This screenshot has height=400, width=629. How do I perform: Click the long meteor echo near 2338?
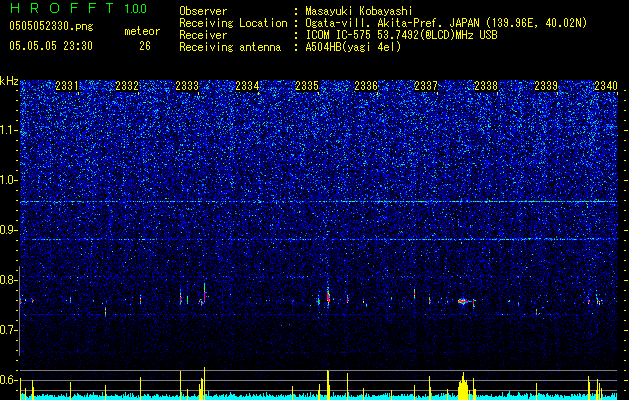[x=465, y=301]
